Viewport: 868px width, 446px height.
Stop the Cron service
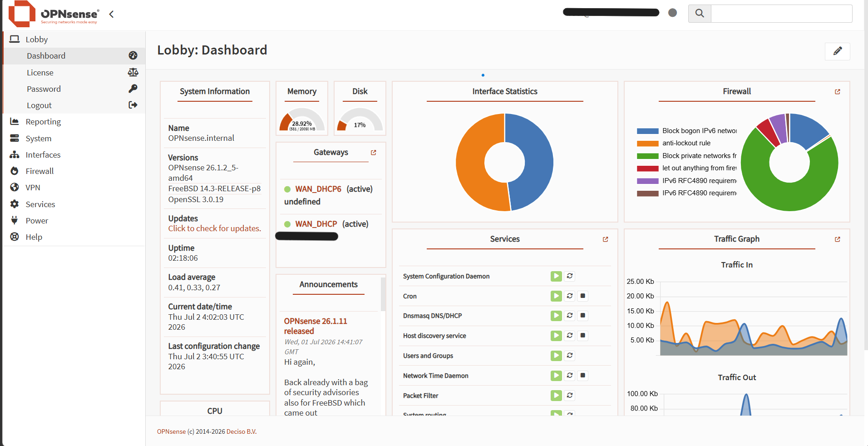(x=583, y=296)
